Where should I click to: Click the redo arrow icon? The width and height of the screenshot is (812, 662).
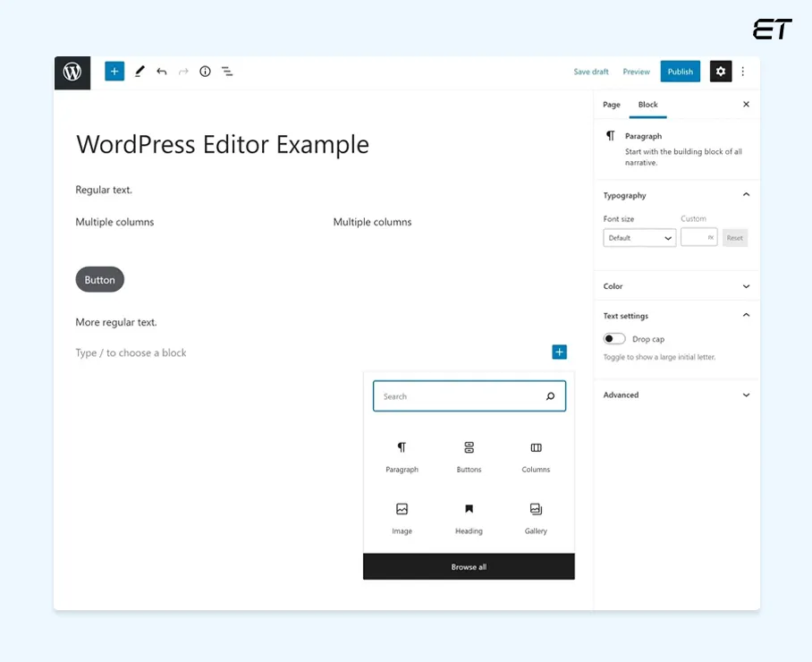(183, 72)
